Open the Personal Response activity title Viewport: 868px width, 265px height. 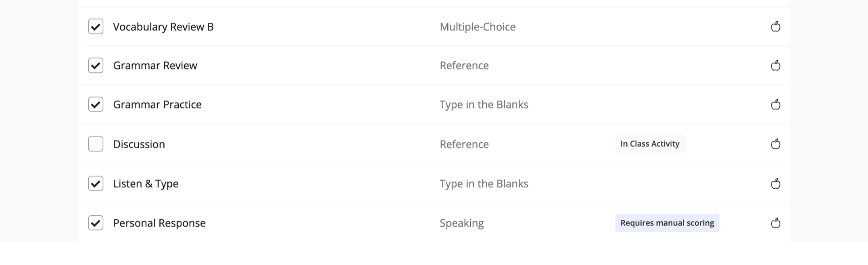(159, 223)
